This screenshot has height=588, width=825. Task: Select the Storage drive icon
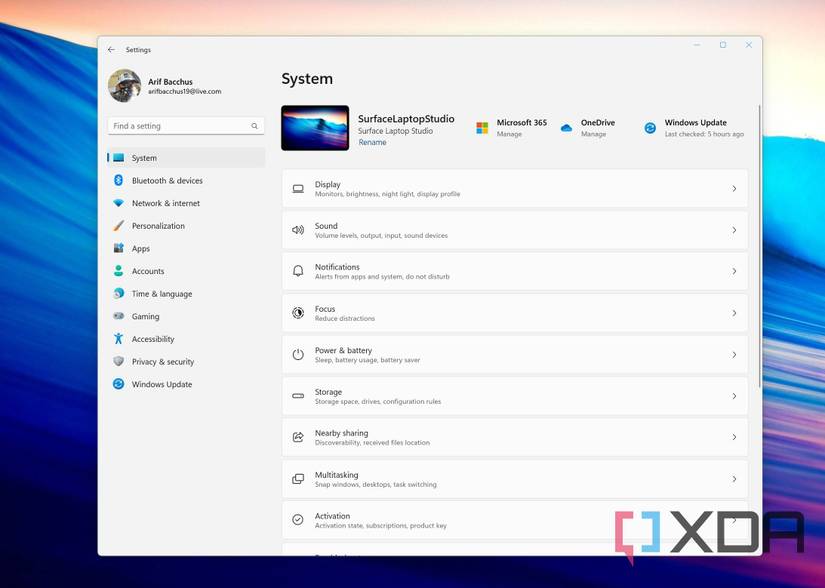coord(297,396)
